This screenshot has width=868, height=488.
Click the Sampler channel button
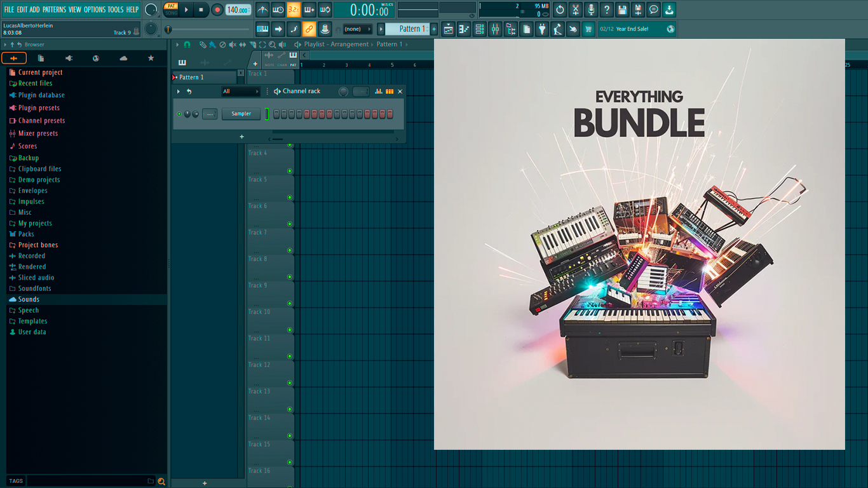(x=241, y=114)
